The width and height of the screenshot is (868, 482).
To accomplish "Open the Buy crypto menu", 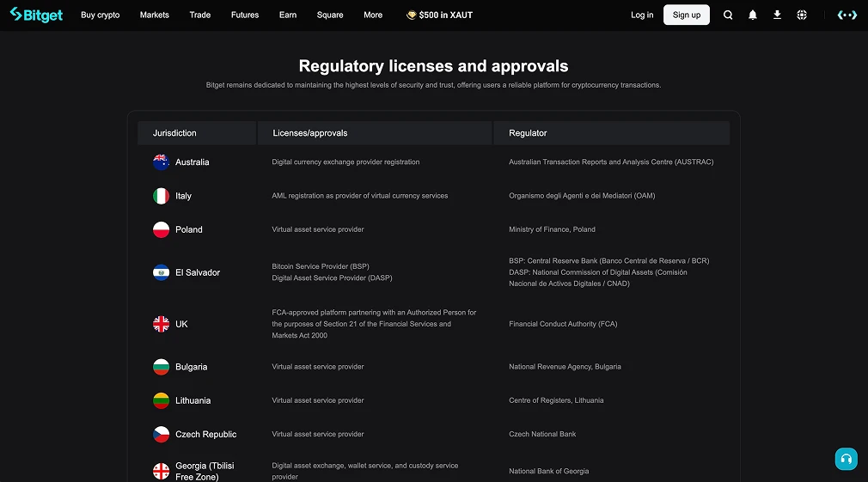I will click(x=101, y=15).
